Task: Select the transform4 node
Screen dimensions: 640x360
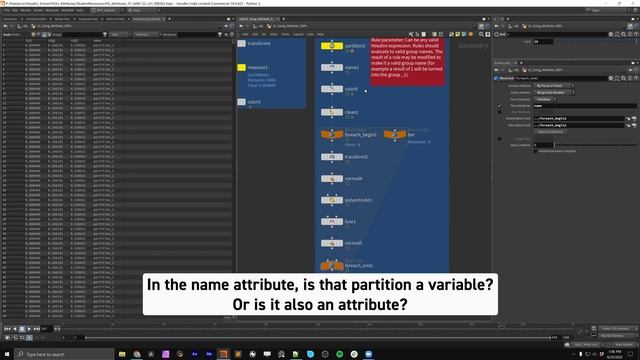Action: point(242,43)
